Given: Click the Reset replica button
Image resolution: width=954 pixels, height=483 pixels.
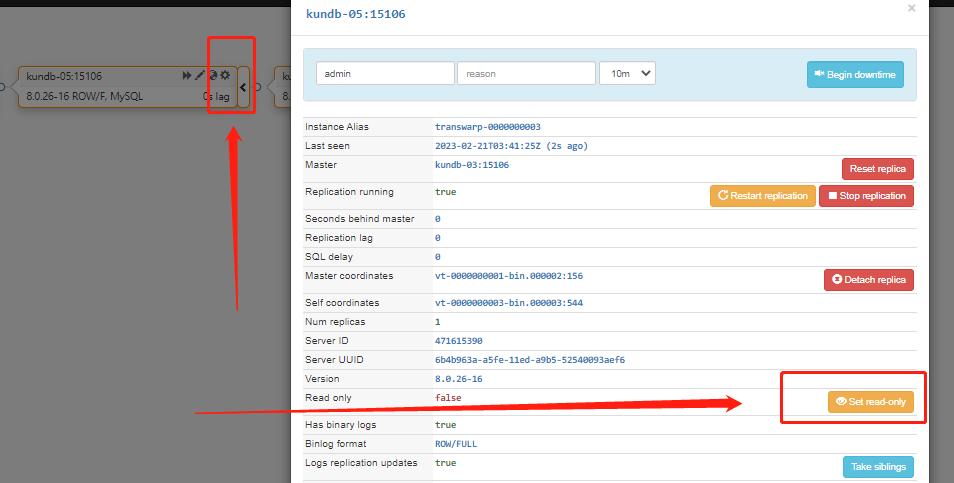Looking at the screenshot, I should coord(877,169).
